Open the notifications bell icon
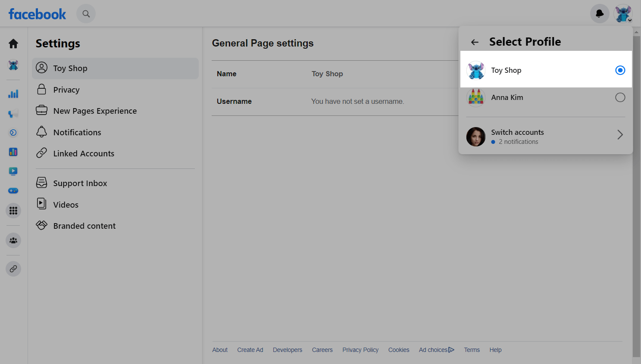 pos(600,14)
